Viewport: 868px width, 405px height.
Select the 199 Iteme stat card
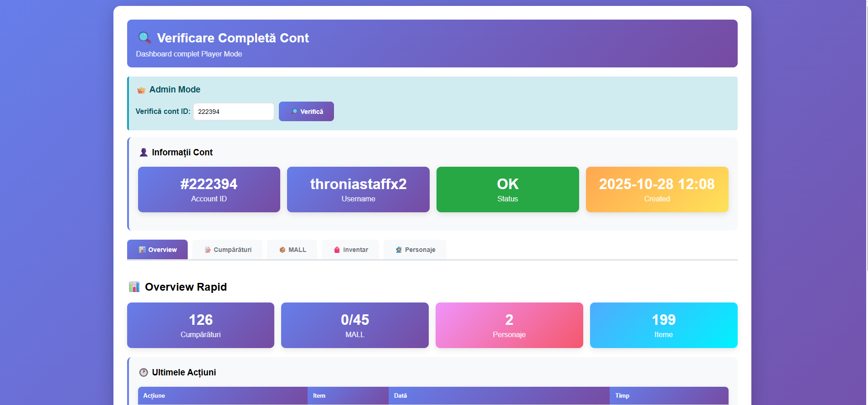click(663, 325)
